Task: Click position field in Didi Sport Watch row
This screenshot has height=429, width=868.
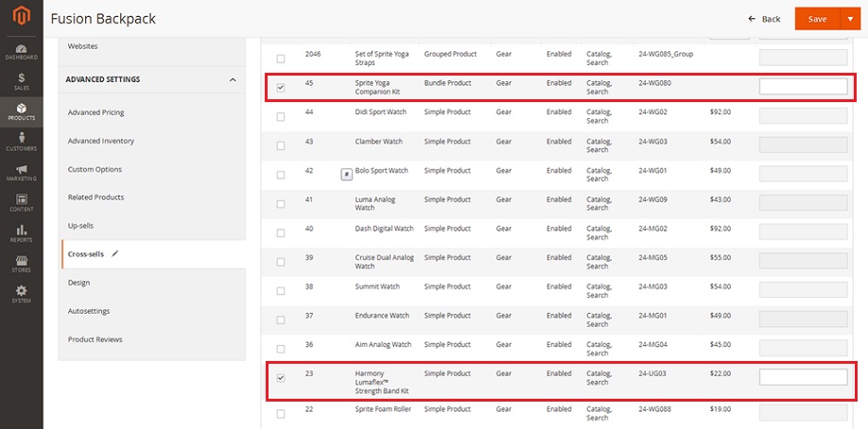Action: click(804, 115)
